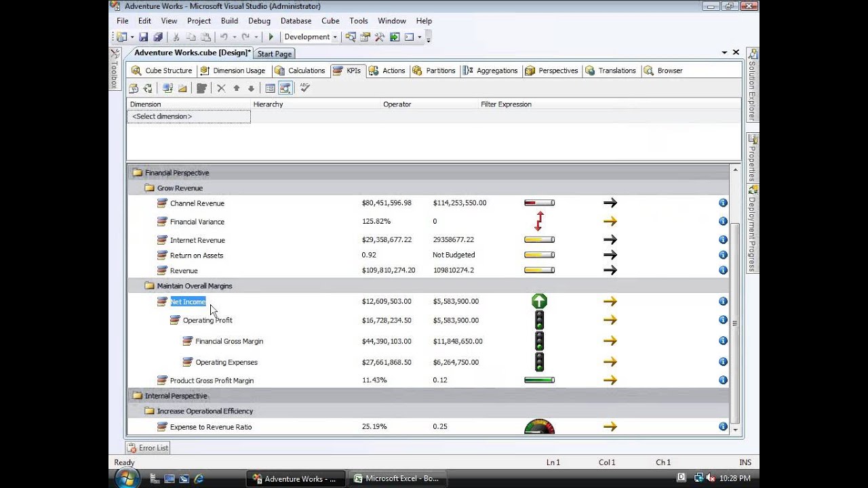The image size is (868, 488).
Task: Open the Redo history dropdown arrow
Action: 256,37
